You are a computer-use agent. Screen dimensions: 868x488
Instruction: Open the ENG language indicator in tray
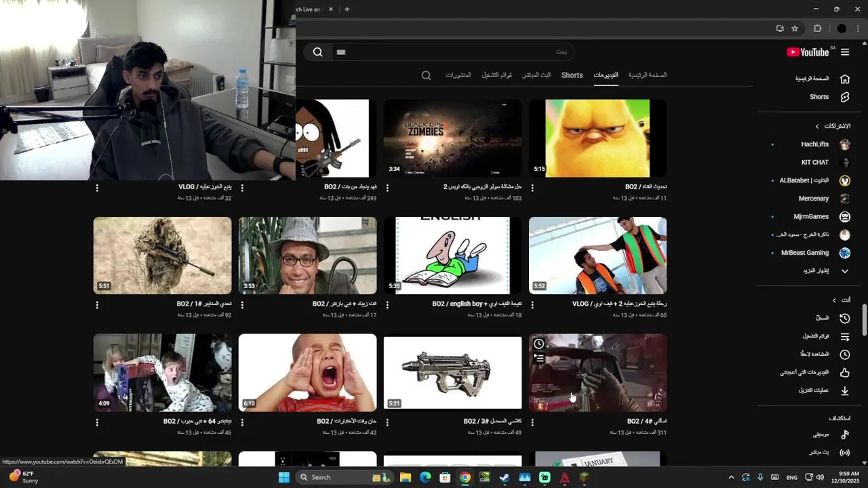point(792,478)
